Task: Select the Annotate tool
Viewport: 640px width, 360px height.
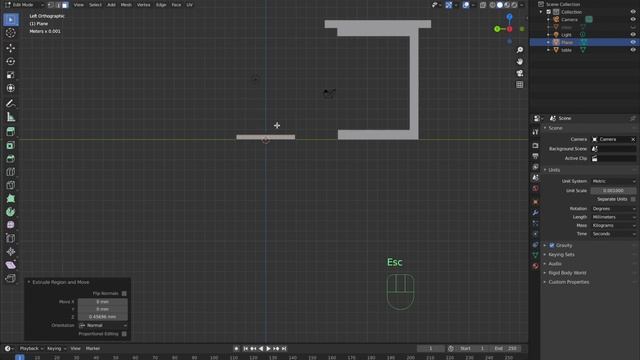Action: point(11,104)
